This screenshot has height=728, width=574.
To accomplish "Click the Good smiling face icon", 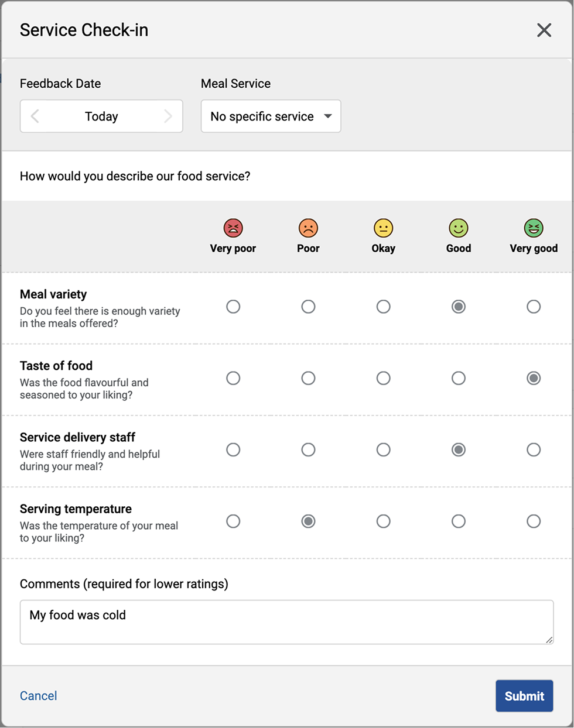I will pos(459,228).
